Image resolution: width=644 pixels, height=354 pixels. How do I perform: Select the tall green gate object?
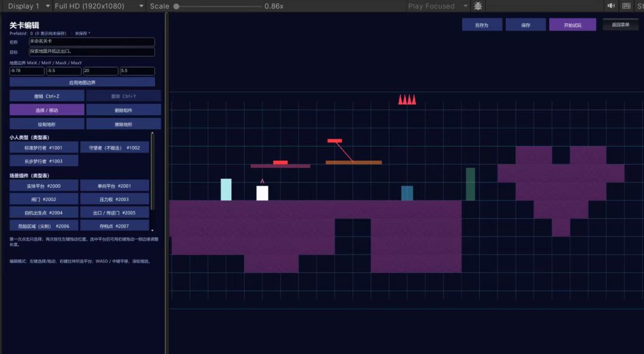click(x=470, y=184)
